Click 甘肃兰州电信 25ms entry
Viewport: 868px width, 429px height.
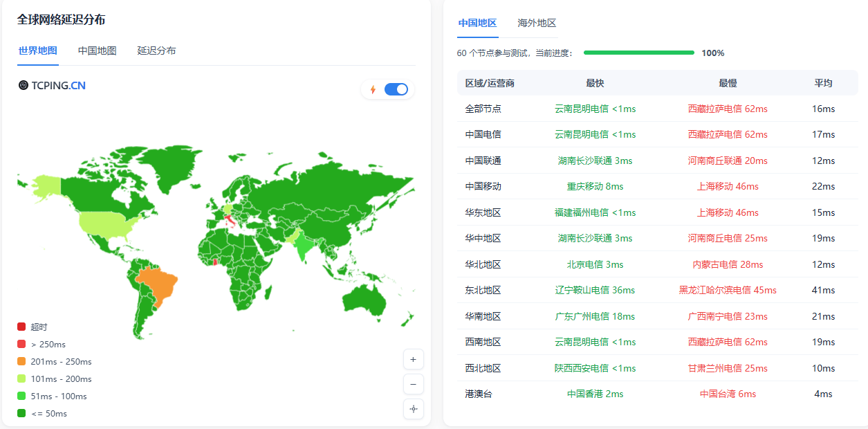click(728, 368)
